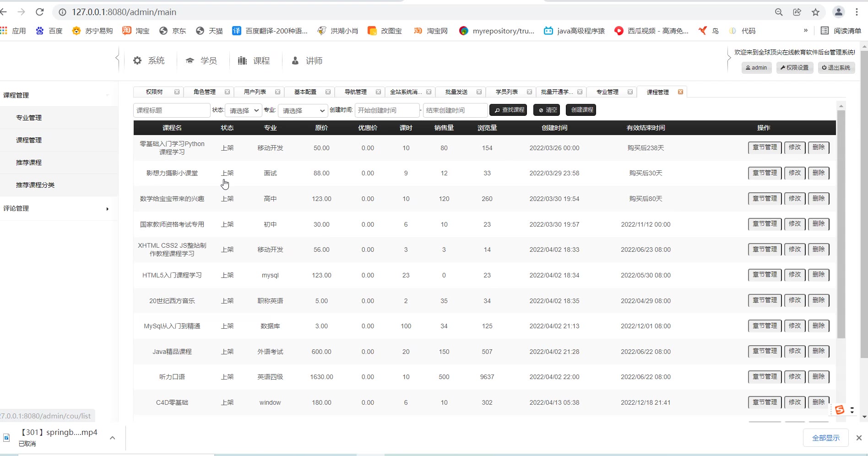Click the 创建课程 button
Viewport: 868px width, 456px height.
coord(581,110)
